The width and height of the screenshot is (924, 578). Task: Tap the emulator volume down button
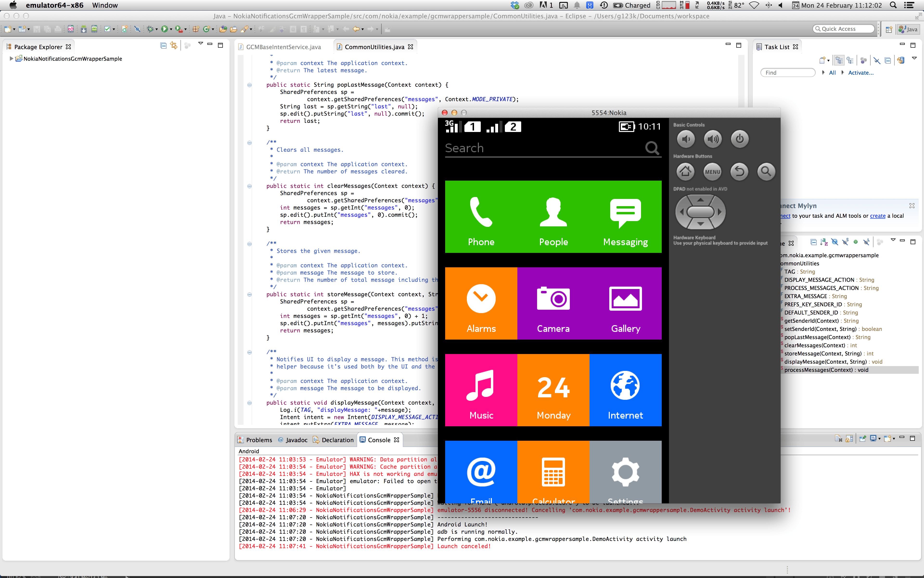click(x=686, y=139)
